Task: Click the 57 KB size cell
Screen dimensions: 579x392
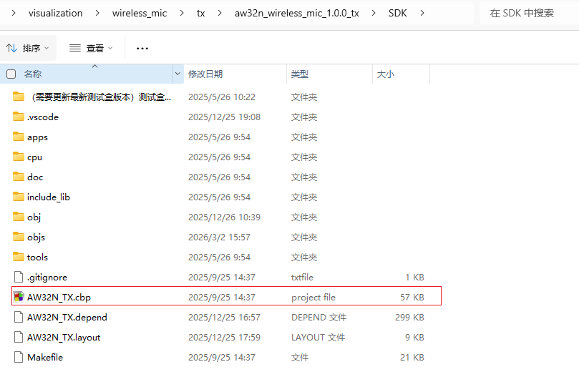Action: pyautogui.click(x=412, y=297)
